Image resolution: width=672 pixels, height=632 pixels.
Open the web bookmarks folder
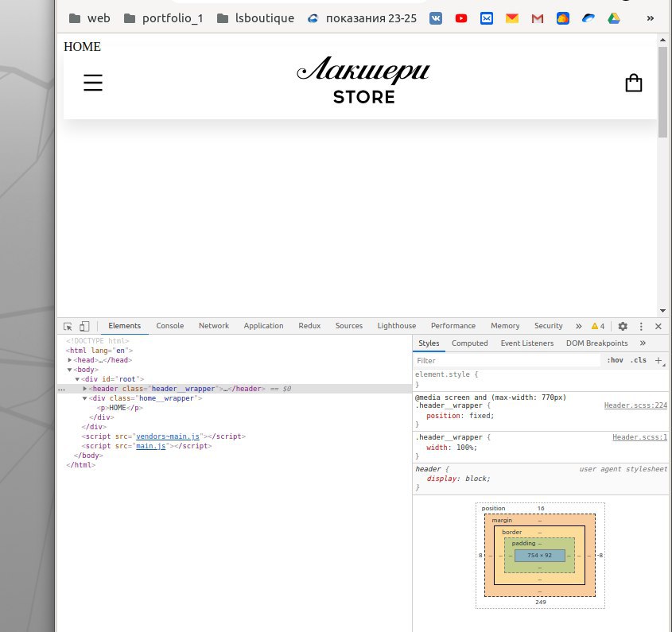pos(90,18)
